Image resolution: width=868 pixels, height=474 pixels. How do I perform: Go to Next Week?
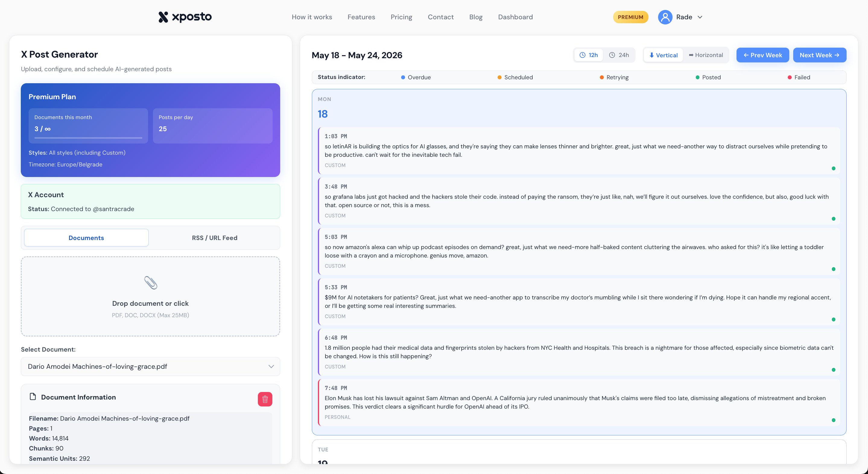pyautogui.click(x=819, y=55)
